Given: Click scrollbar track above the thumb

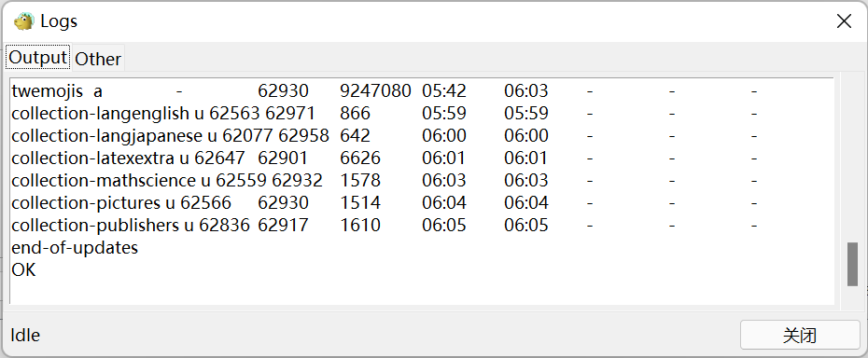Looking at the screenshot, I should 852,160.
